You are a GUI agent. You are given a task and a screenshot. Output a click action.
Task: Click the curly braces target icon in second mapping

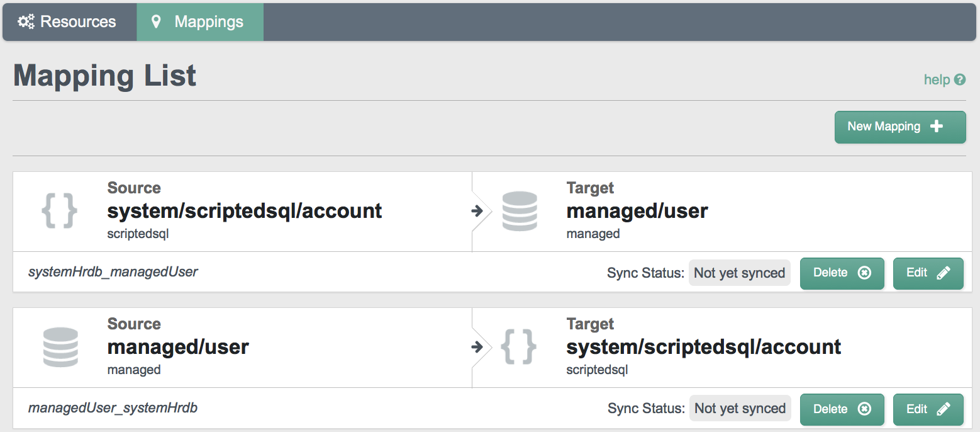(519, 347)
